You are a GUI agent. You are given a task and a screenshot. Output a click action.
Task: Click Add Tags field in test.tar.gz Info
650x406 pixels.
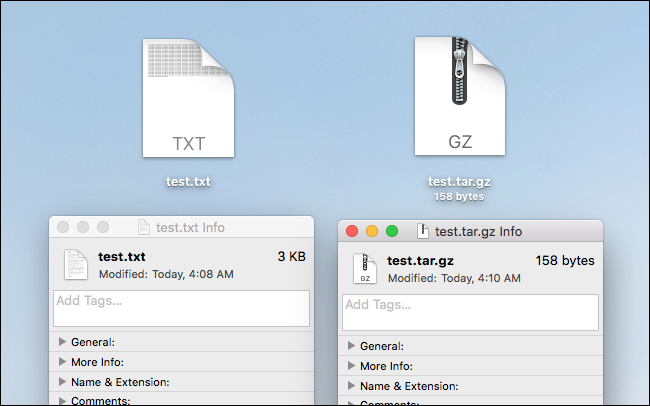click(470, 312)
